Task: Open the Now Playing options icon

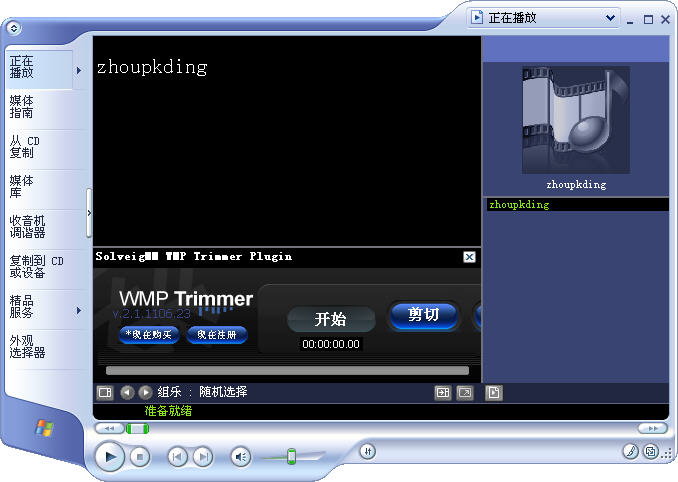Action: tap(105, 392)
